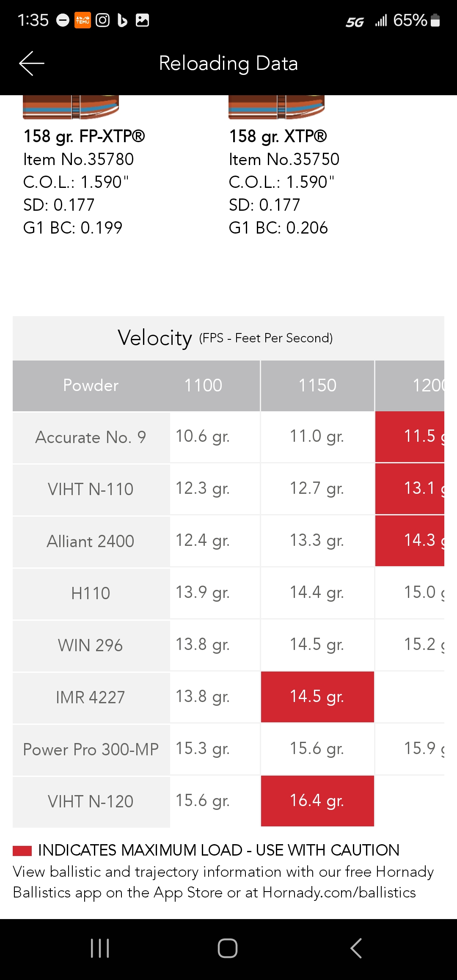Open the Hornady.com/ballistics link text
Viewport: 457px width, 980px height.
coord(339,892)
